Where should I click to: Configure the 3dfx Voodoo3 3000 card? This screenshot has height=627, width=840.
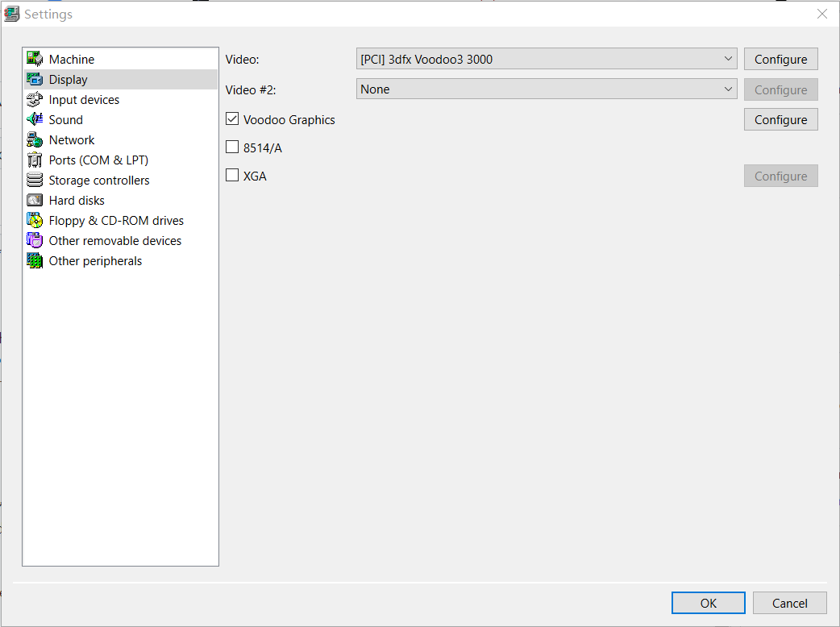click(780, 59)
